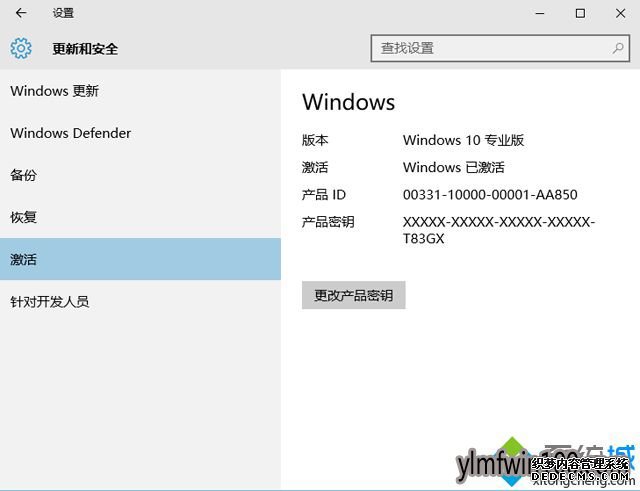
Task: Click the settings gear icon
Action: (21, 48)
